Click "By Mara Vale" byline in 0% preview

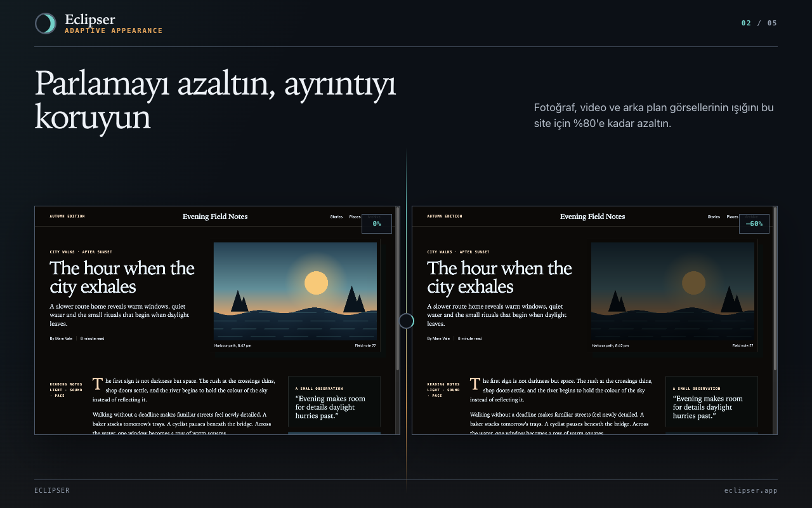pyautogui.click(x=62, y=338)
